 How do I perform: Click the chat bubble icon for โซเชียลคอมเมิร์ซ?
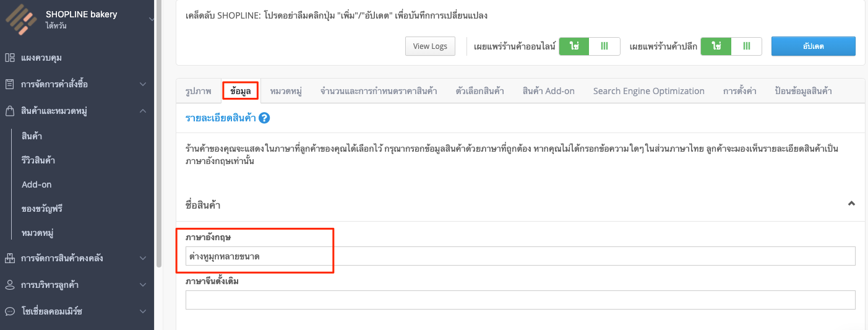10,311
